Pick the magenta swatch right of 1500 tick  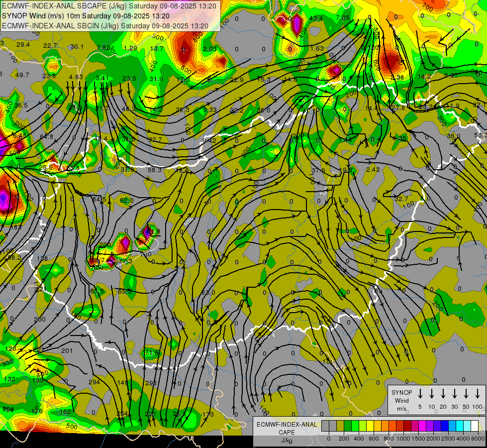tap(422, 426)
